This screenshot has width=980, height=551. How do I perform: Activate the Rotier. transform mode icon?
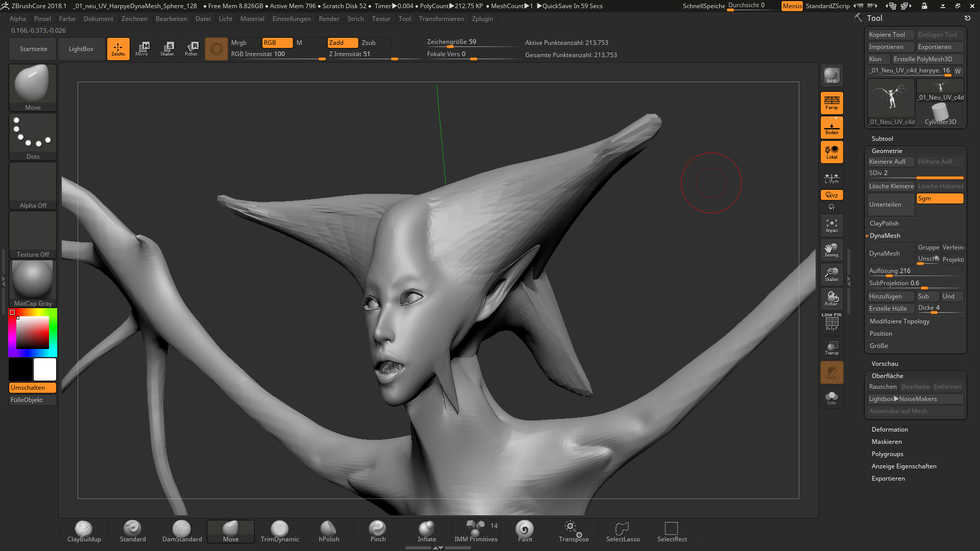click(192, 48)
